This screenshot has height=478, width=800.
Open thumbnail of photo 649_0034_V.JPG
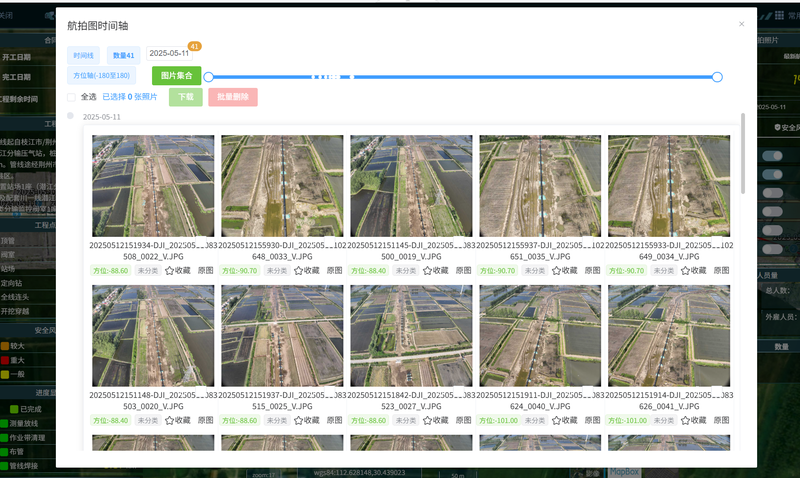[x=669, y=186]
